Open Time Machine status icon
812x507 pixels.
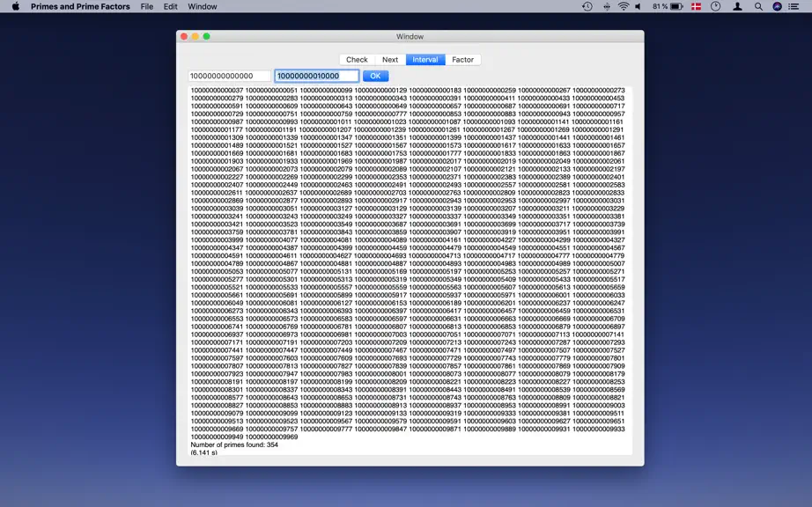tap(587, 6)
